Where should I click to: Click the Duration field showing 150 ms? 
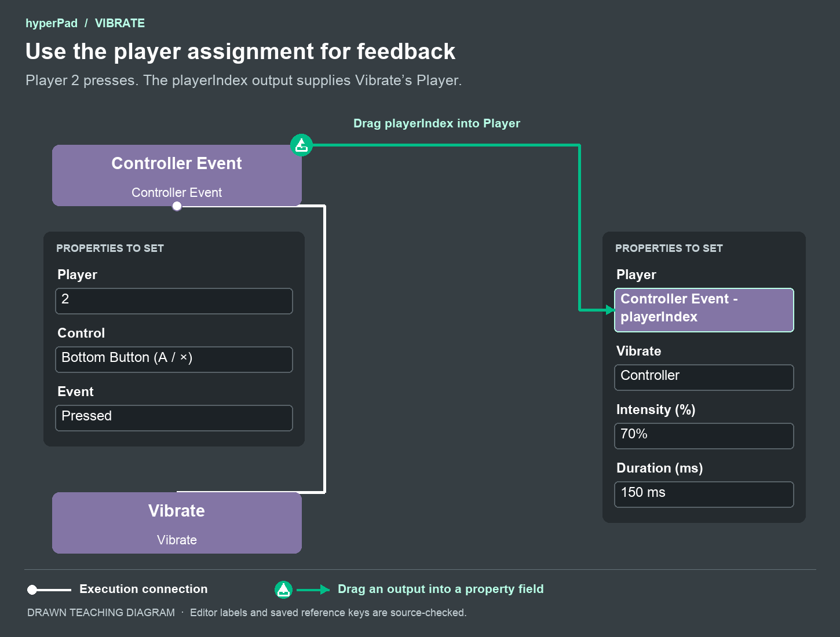tap(704, 495)
